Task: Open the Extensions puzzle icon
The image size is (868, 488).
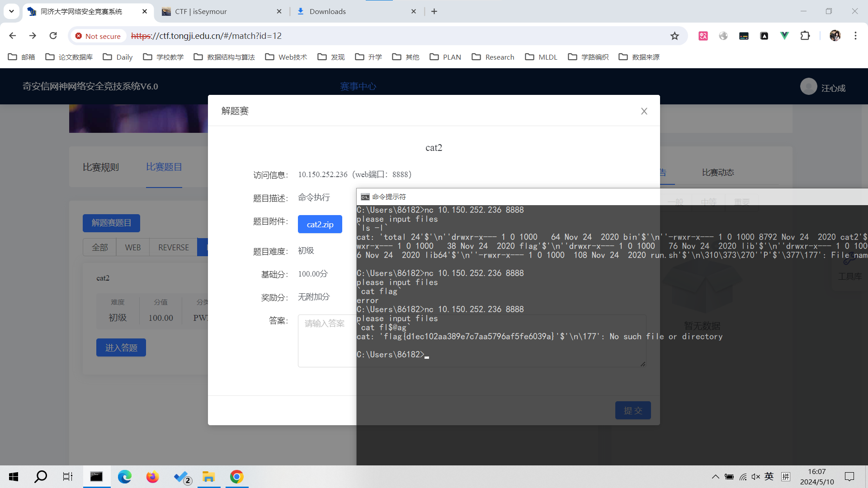Action: [805, 36]
